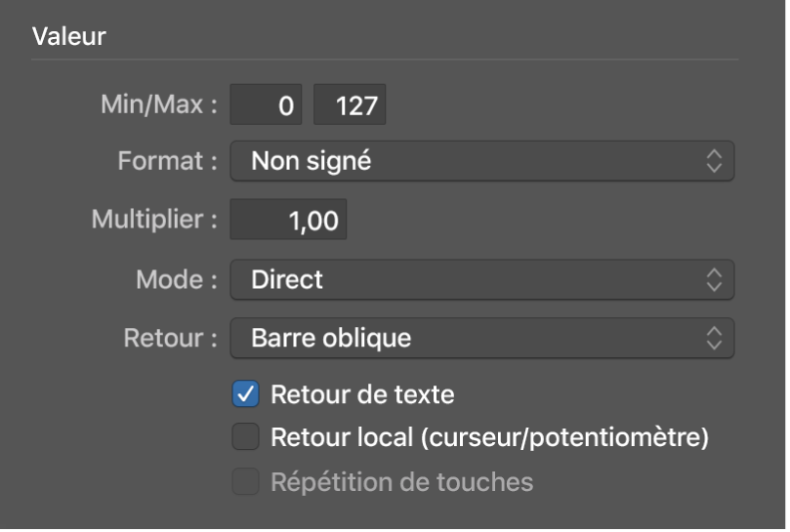Viewport: 790px width, 532px height.
Task: Click the up/down chevrons of the Format popup
Action: [x=715, y=162]
